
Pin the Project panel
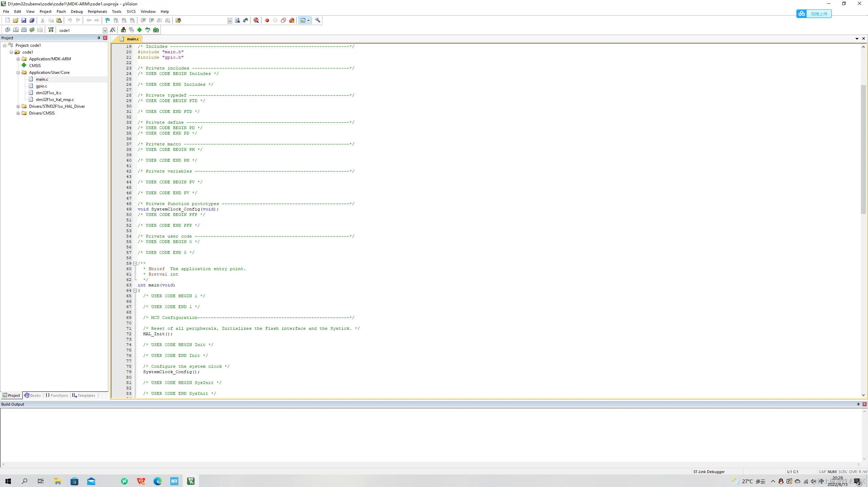[x=99, y=38]
